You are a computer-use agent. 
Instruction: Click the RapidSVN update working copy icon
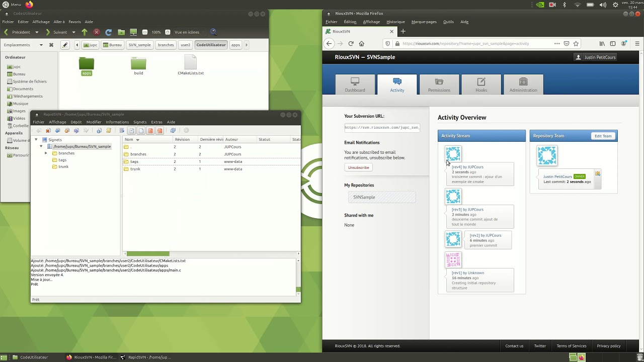click(58, 131)
